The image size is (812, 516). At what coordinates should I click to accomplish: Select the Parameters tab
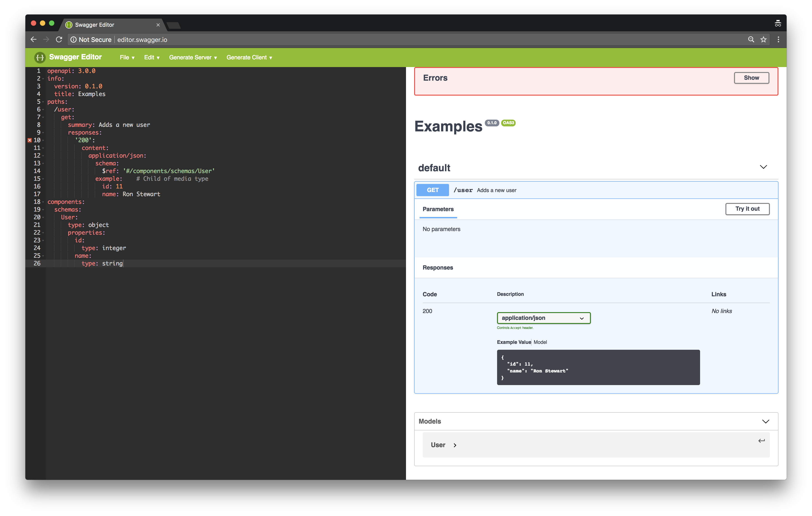click(x=438, y=209)
